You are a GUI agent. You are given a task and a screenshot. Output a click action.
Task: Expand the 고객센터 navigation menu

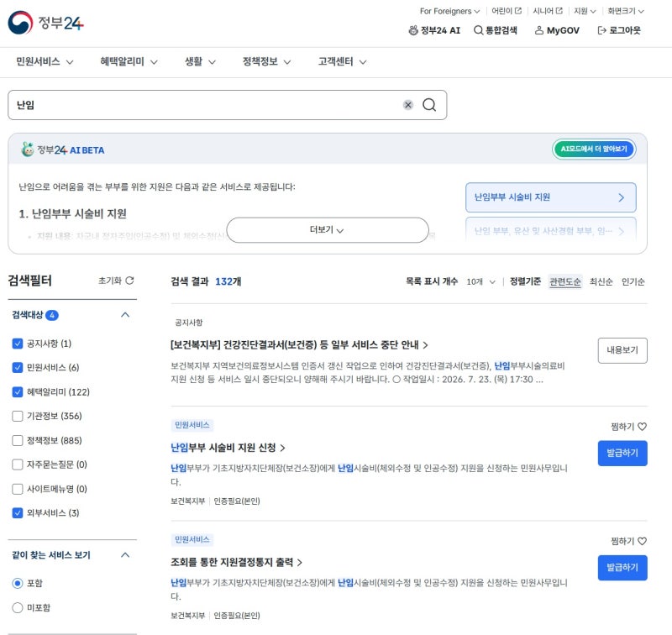[x=342, y=61]
